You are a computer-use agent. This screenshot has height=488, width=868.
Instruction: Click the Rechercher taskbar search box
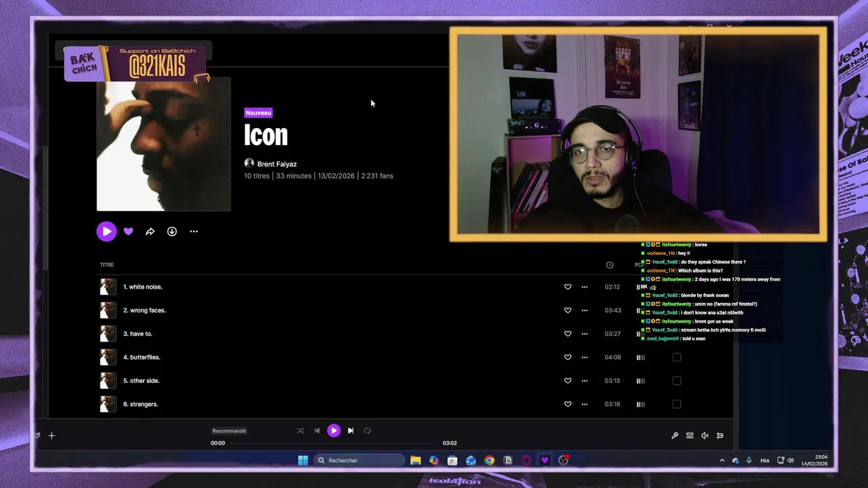(359, 460)
